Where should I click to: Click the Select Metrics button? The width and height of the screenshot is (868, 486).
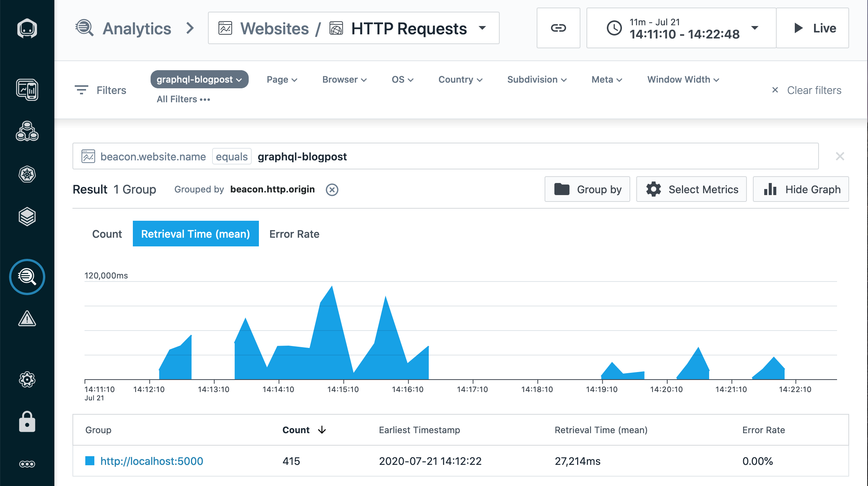pyautogui.click(x=691, y=189)
